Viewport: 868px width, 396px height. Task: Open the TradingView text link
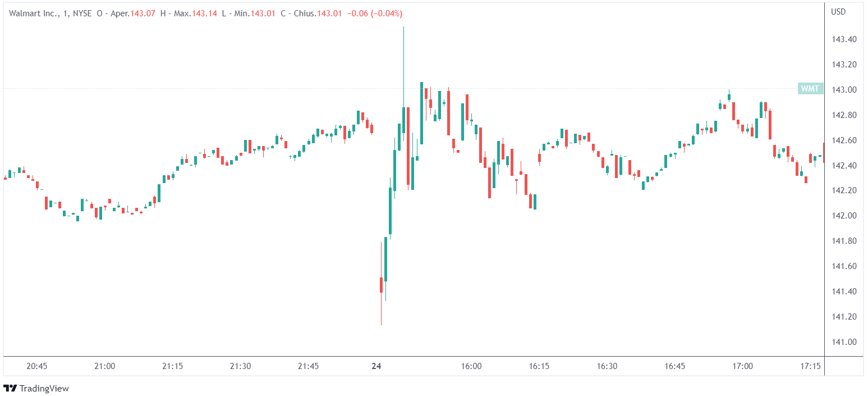point(44,388)
